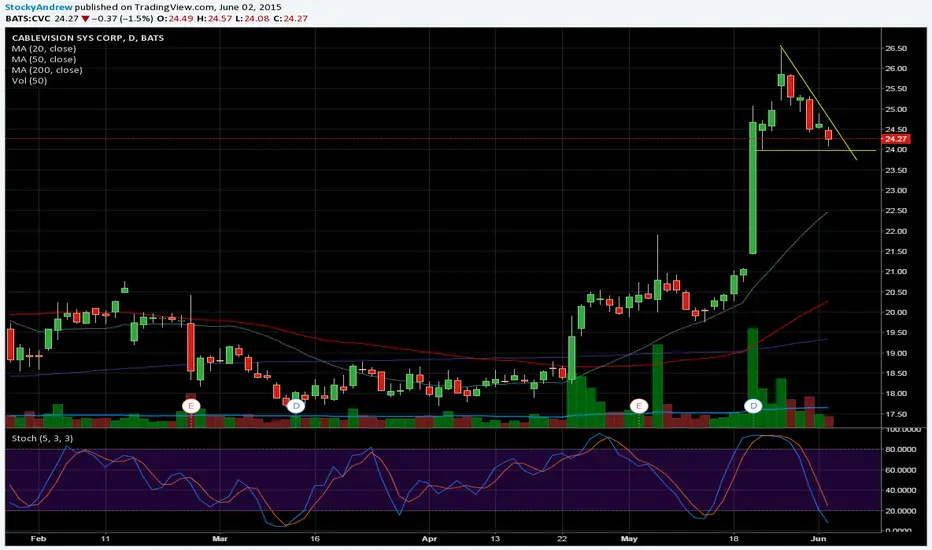This screenshot has height=550, width=932.
Task: Click the 25.00 price axis label
Action: pos(896,109)
